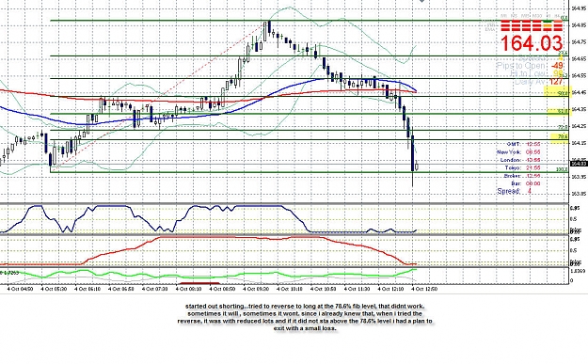Click the black current-price tag on the price axis
Viewport: 588px width, 364px height.
point(579,164)
